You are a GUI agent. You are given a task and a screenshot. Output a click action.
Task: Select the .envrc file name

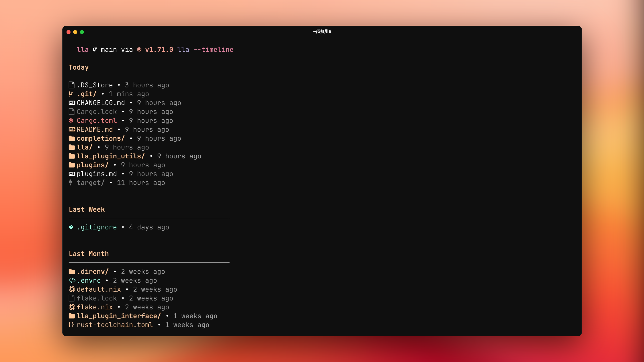click(89, 281)
